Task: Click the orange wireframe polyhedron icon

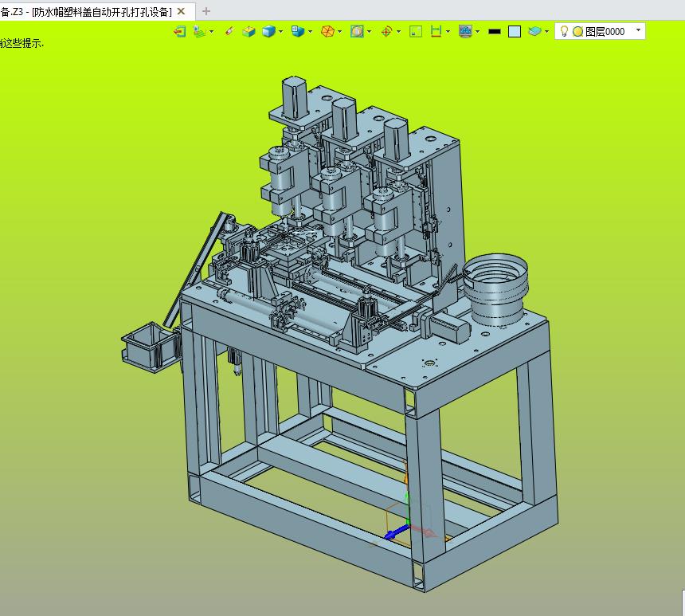Action: (x=327, y=32)
